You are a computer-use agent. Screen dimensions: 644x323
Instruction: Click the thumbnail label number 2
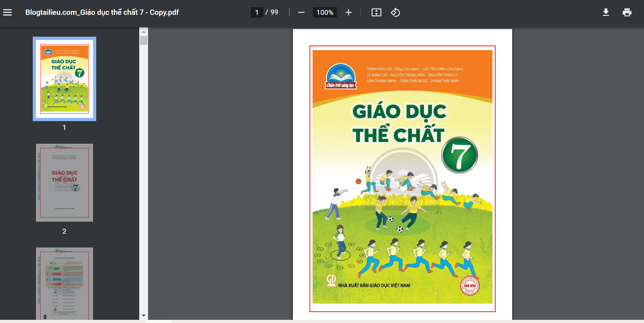[x=64, y=231]
